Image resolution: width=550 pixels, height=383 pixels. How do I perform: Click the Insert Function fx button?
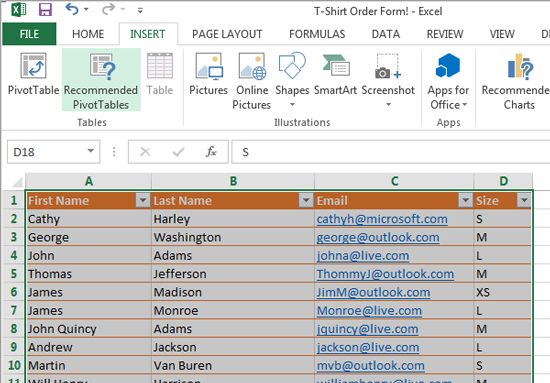pyautogui.click(x=211, y=152)
